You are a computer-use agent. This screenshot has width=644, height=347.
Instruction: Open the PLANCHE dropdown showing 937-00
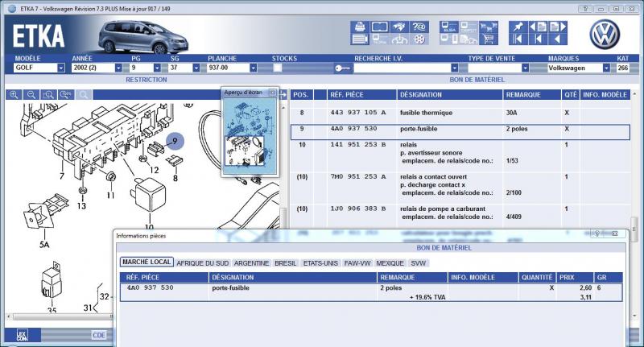pos(253,68)
